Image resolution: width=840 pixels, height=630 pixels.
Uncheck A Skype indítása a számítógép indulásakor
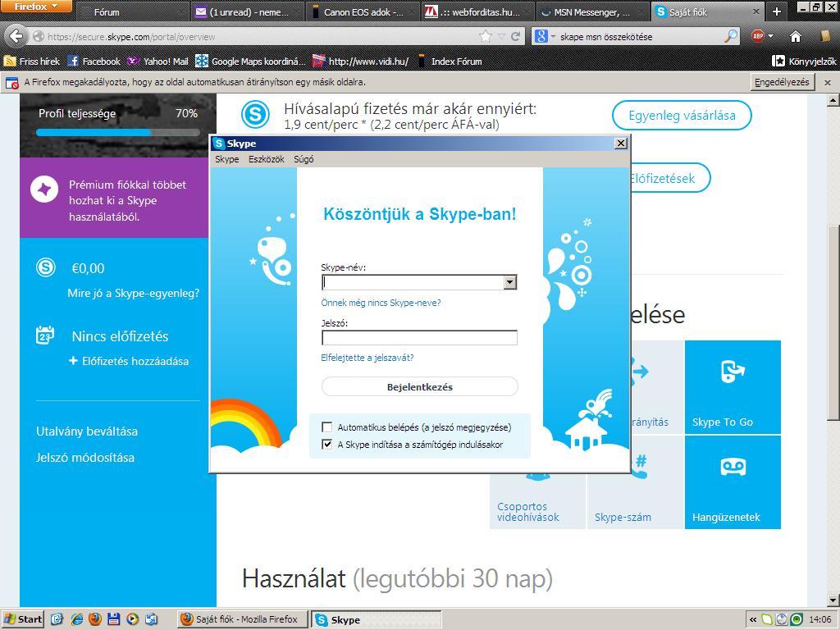(x=326, y=444)
